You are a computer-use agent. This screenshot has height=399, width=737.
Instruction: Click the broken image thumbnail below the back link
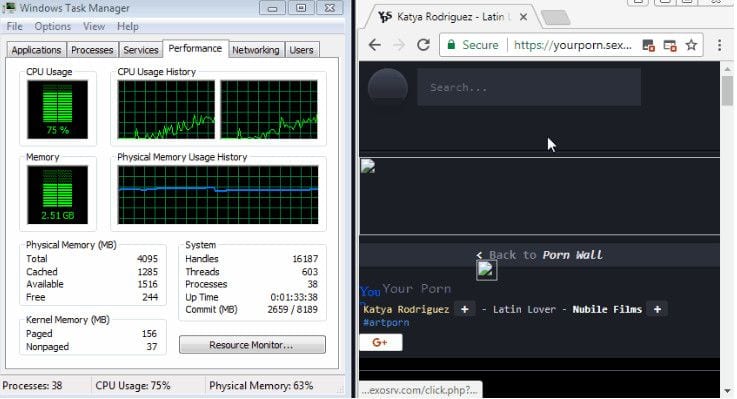click(486, 270)
